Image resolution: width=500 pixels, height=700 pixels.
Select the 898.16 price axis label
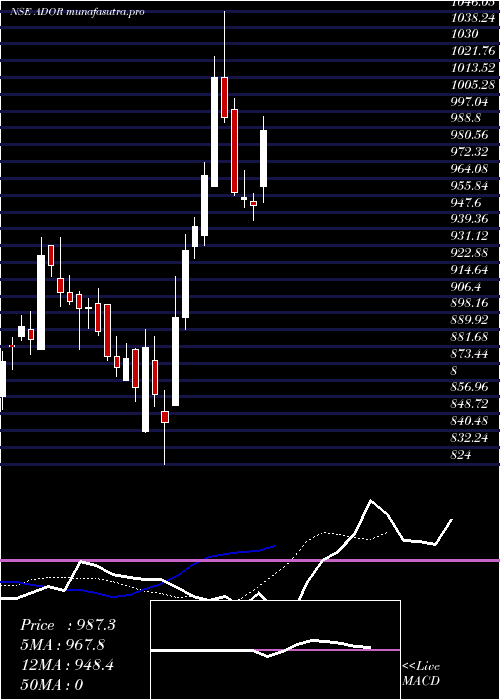click(470, 303)
